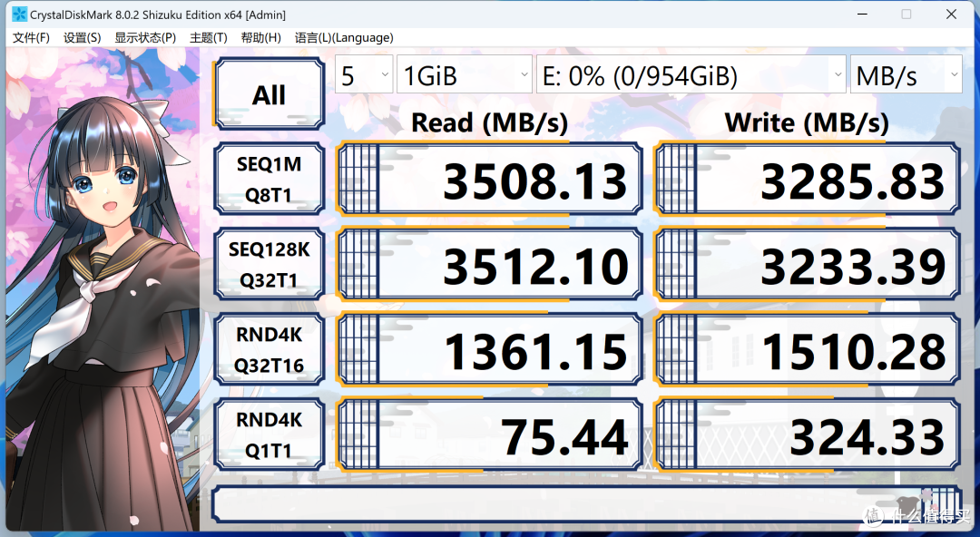Open the 显示状态(P) menu
The image size is (980, 537).
145,37
